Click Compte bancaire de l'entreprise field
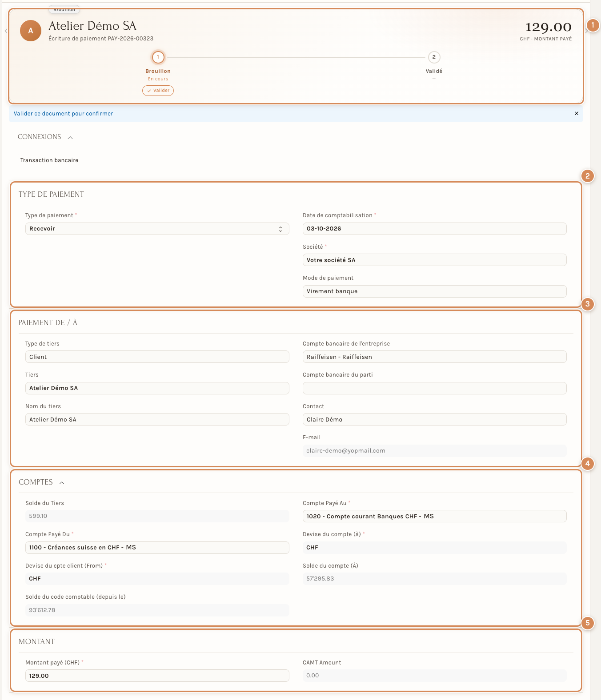Screen dimensions: 601x700 pos(434,357)
